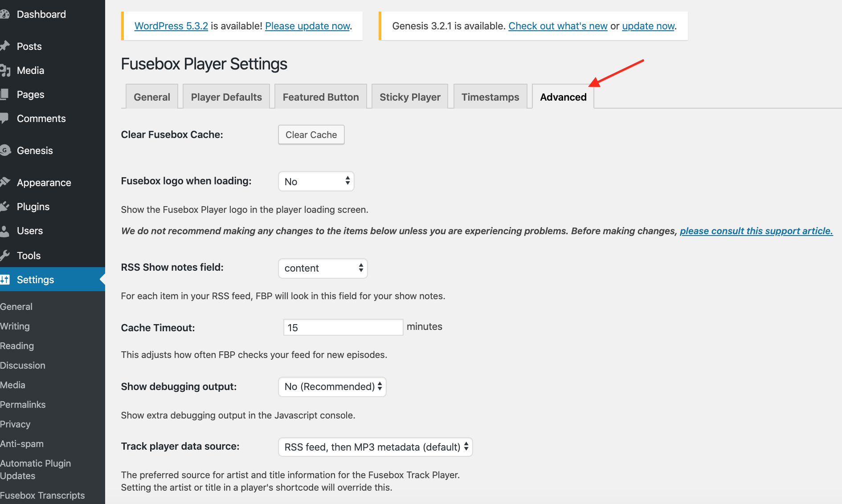Open the Fusebox Transcripts submenu item
The width and height of the screenshot is (842, 504).
[42, 495]
